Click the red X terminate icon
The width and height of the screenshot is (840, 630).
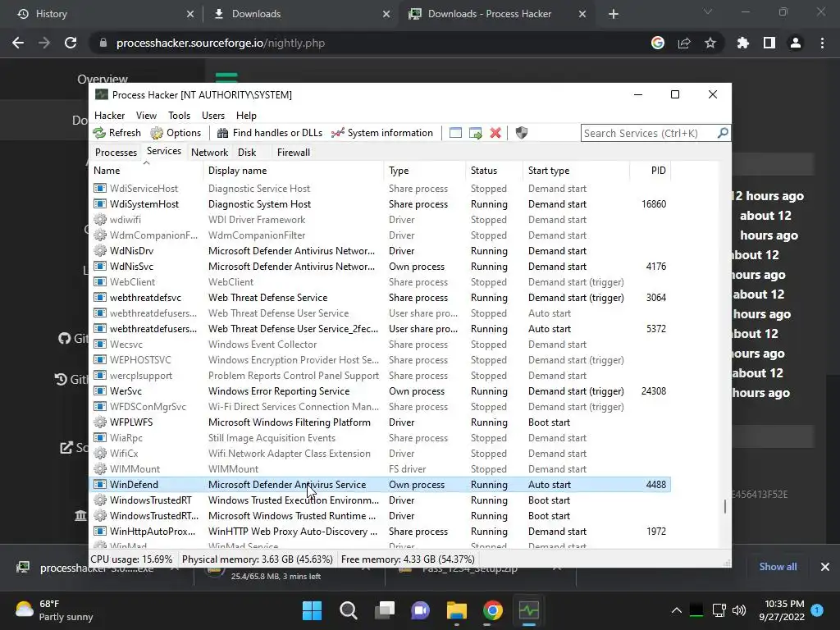495,133
